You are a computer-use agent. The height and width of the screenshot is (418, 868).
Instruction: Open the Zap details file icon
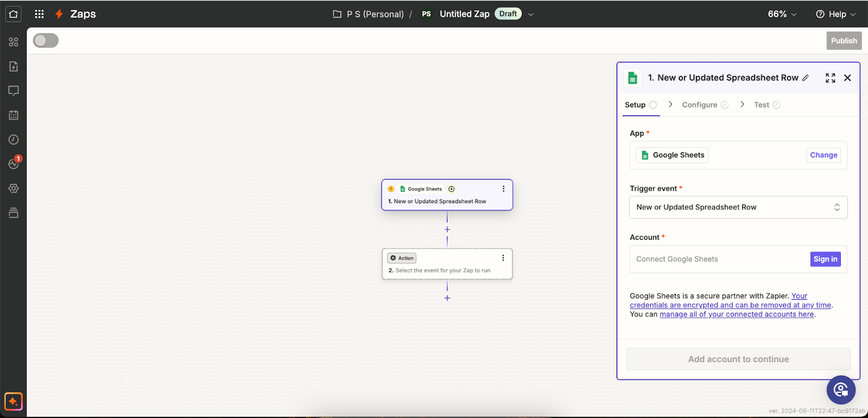pyautogui.click(x=14, y=66)
